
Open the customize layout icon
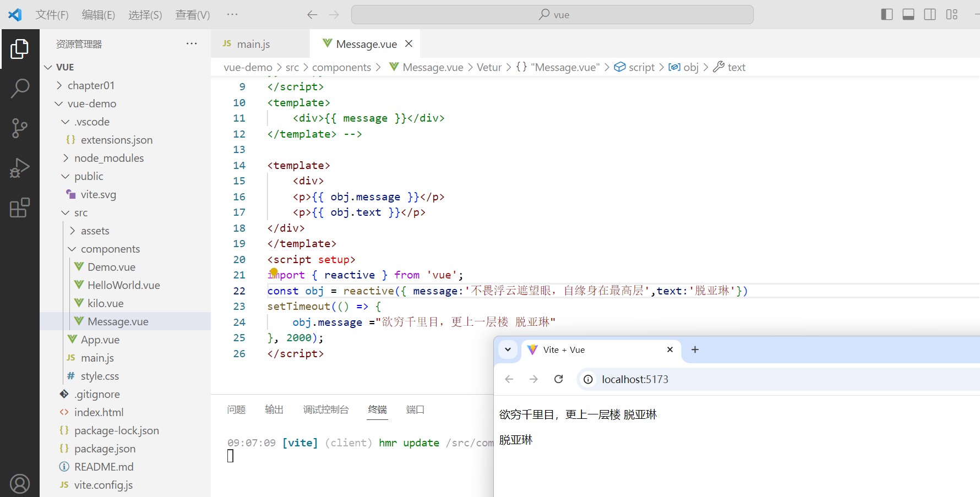tap(952, 15)
